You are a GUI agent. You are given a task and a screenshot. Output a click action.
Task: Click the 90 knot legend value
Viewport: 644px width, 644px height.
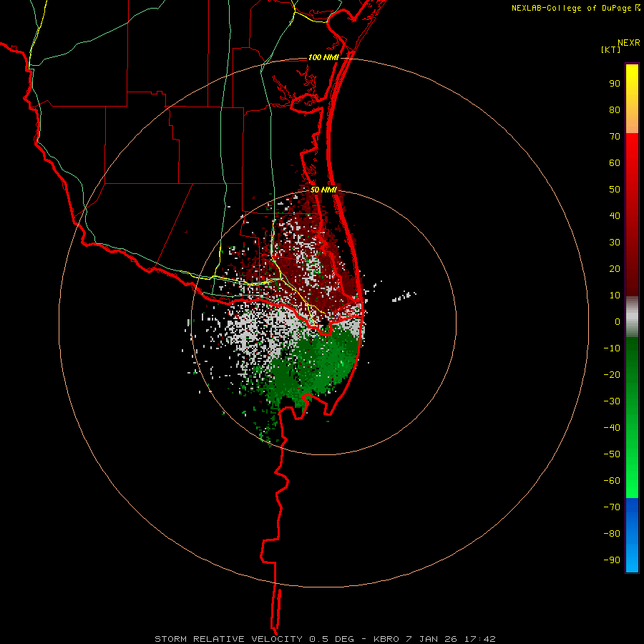pyautogui.click(x=615, y=84)
